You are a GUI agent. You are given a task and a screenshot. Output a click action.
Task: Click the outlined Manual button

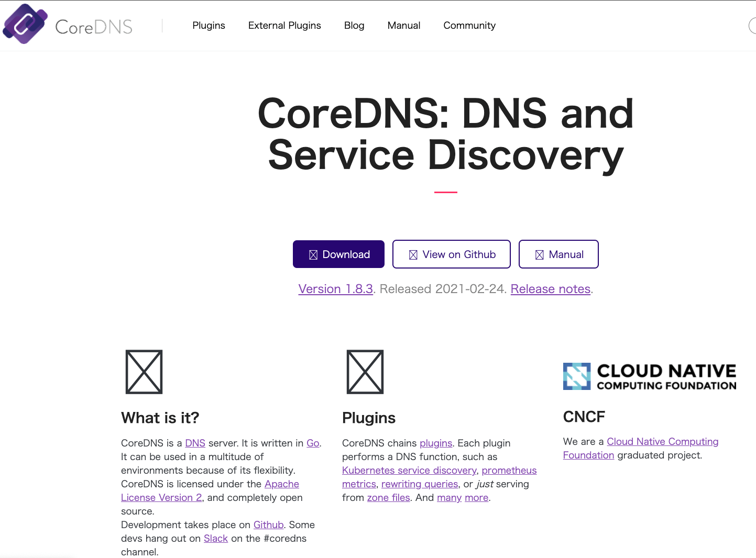click(558, 254)
